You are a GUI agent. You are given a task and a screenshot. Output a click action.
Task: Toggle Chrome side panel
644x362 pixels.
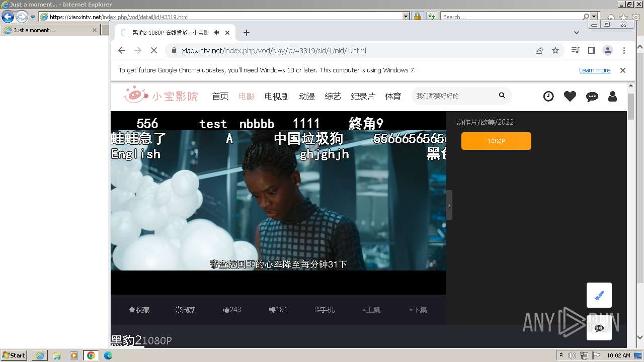tap(592, 50)
